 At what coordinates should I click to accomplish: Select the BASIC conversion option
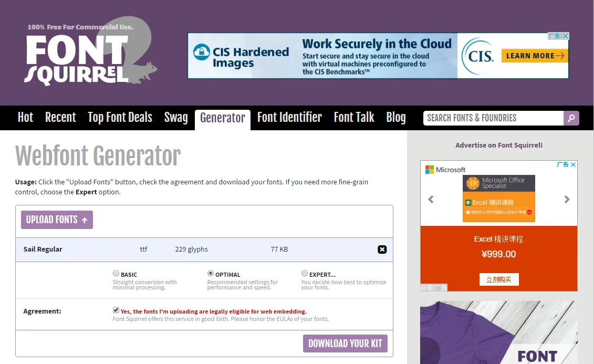click(x=116, y=274)
